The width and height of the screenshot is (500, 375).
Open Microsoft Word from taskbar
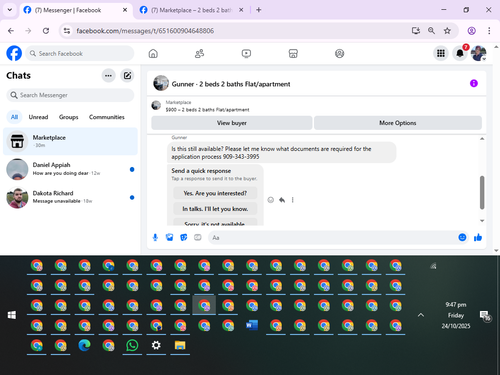[x=252, y=325]
